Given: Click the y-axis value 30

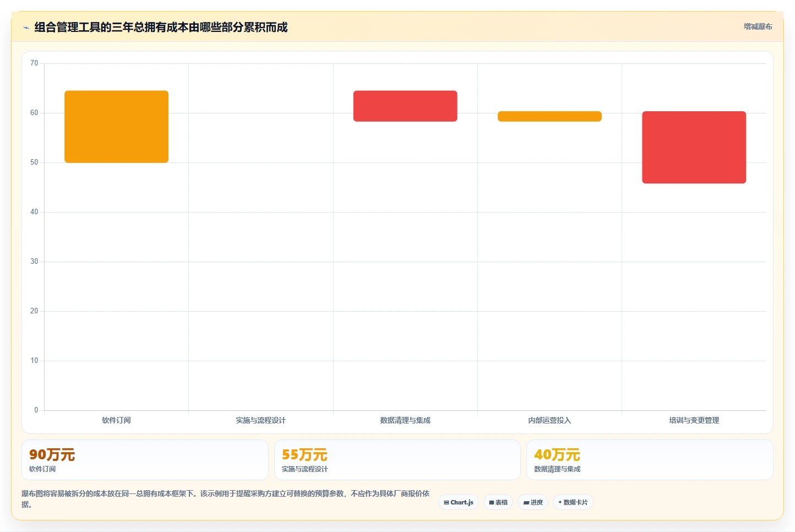Looking at the screenshot, I should click(34, 262).
